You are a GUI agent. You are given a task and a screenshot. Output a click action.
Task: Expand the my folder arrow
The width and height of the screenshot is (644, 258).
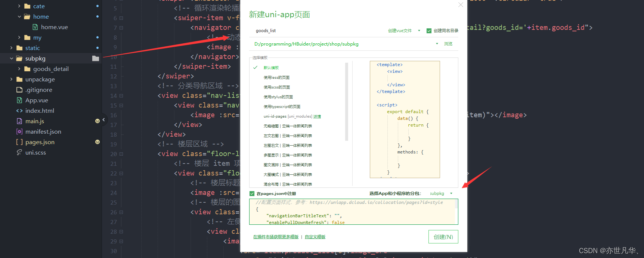(19, 37)
